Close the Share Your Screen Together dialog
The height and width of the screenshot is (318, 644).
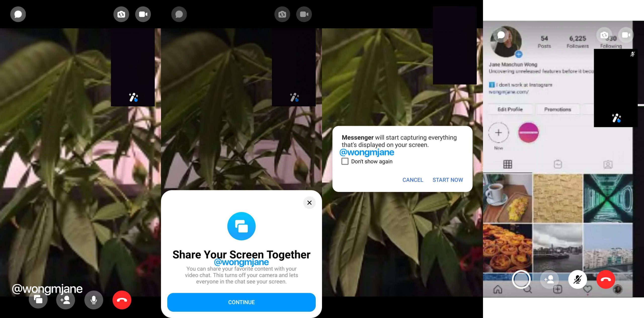coord(309,203)
